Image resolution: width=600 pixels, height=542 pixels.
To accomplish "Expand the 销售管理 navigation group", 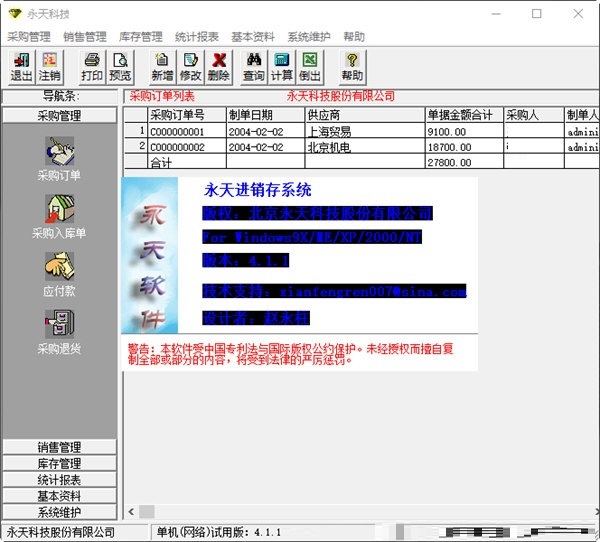I will coord(59,447).
